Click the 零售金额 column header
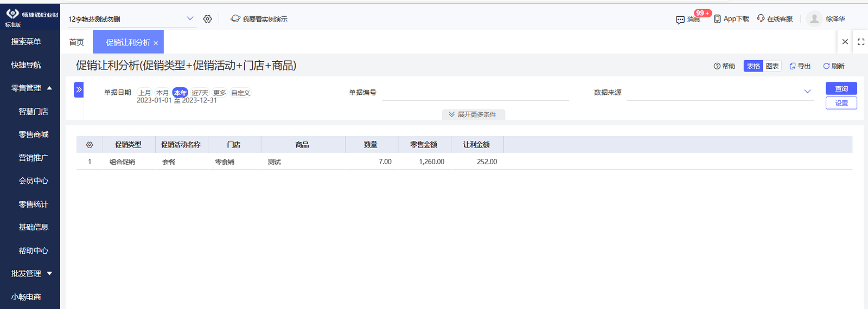Viewport: 868px width, 309px height. (423, 145)
